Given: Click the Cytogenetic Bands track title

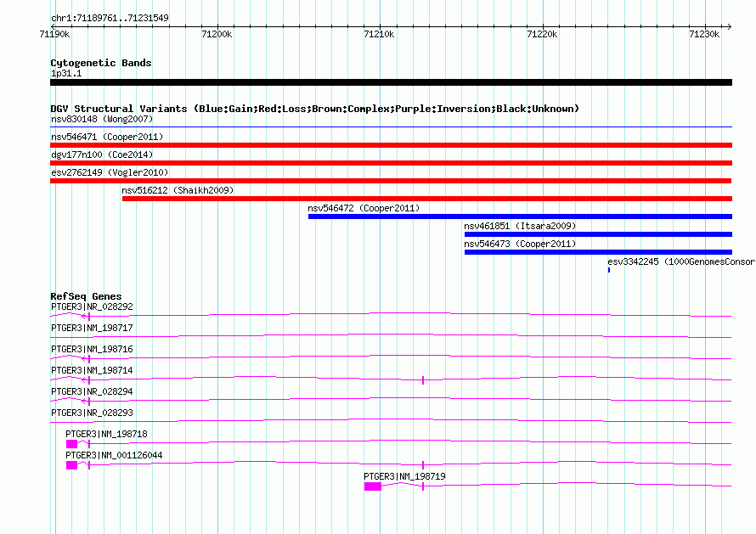Looking at the screenshot, I should tap(101, 63).
